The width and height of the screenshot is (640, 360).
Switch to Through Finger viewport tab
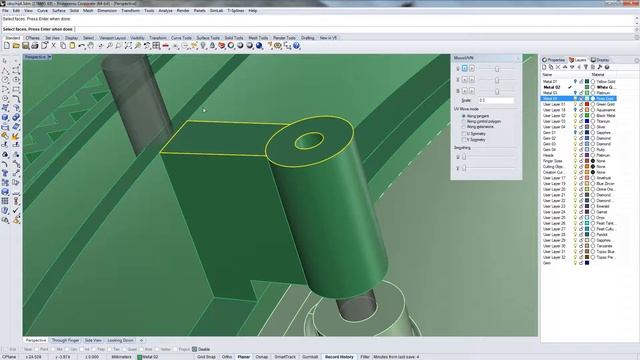pyautogui.click(x=65, y=340)
